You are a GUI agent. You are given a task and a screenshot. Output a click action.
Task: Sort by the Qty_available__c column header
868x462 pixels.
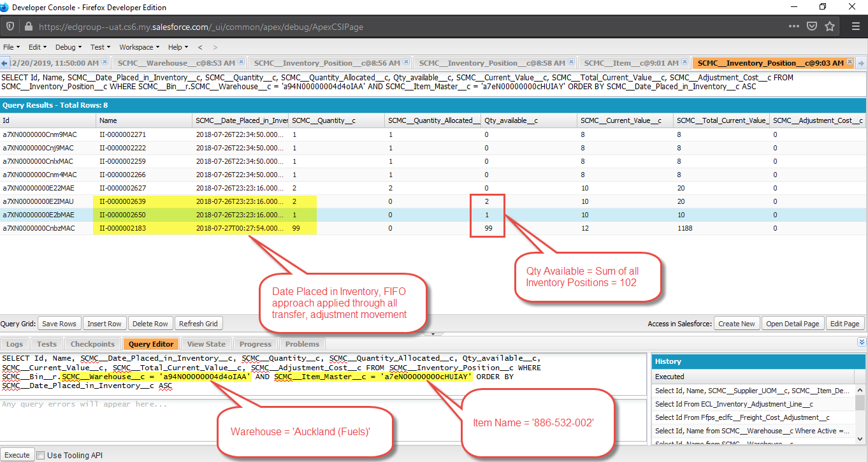point(529,120)
